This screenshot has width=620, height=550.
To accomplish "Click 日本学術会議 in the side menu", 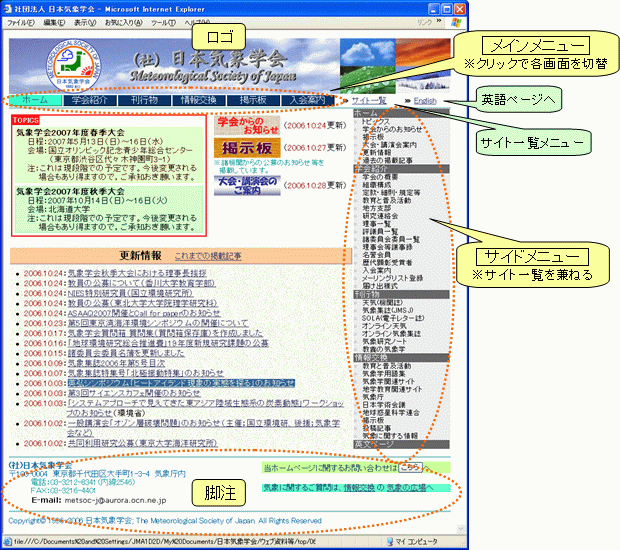I will [384, 405].
